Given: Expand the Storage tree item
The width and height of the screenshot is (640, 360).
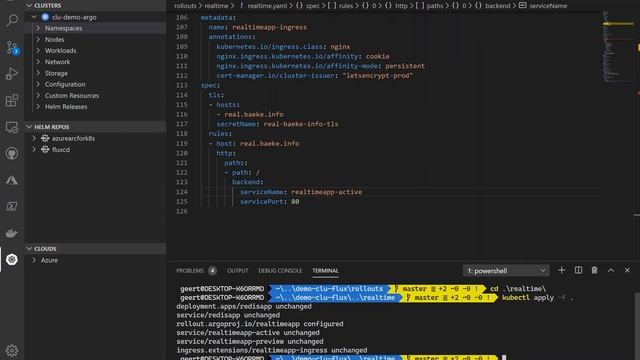Looking at the screenshot, I should pyautogui.click(x=38, y=73).
